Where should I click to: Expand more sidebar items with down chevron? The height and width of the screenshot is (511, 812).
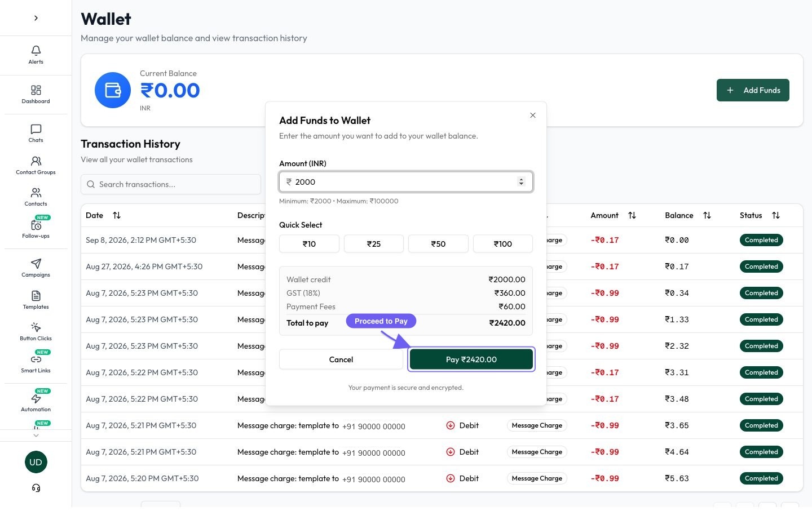(36, 435)
